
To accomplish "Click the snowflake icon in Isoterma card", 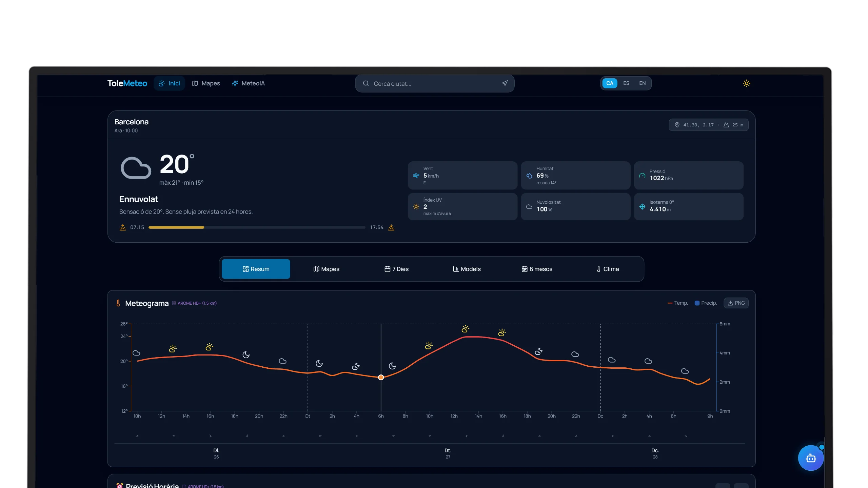I will pyautogui.click(x=642, y=207).
